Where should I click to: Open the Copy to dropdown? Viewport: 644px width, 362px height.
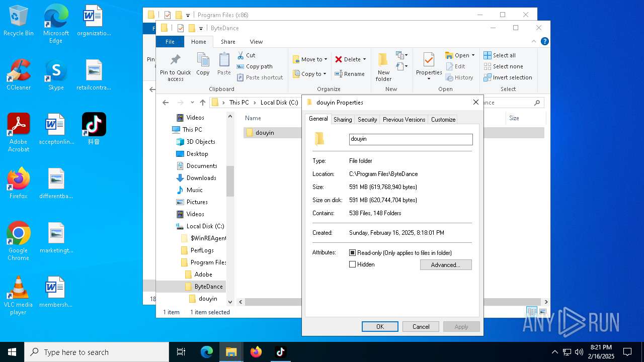(x=310, y=74)
